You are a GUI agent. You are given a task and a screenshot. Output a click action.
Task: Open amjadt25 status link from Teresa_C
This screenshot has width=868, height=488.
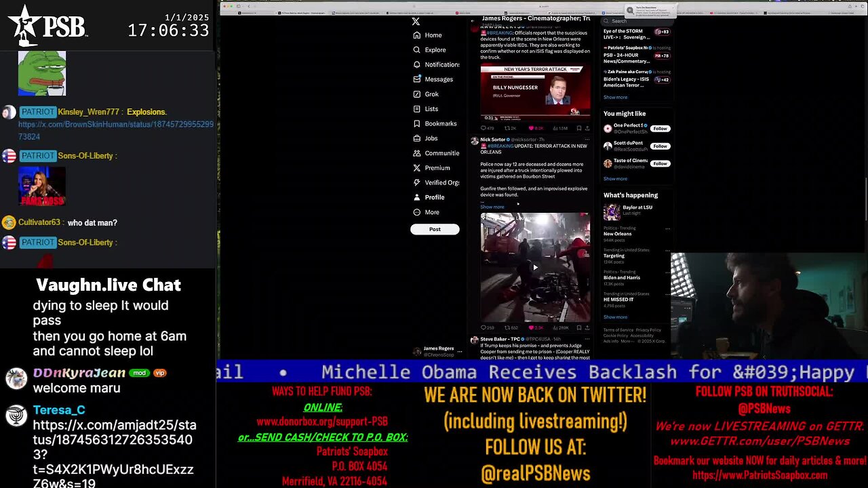tap(115, 455)
